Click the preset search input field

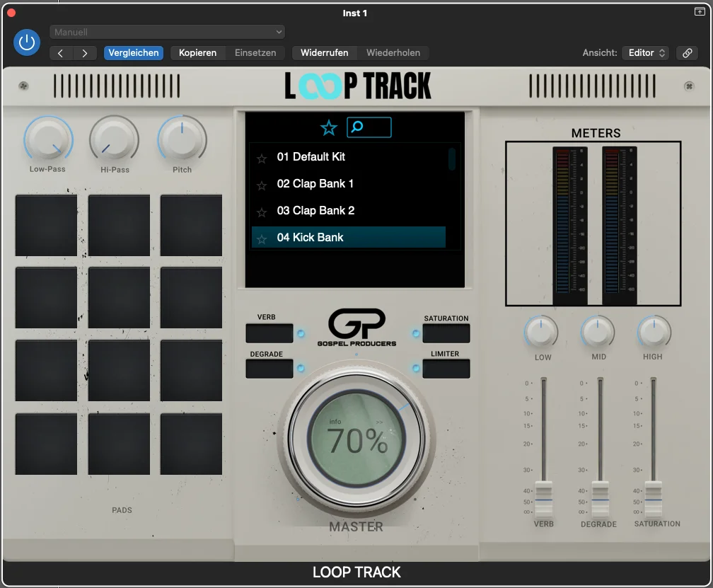pos(369,127)
